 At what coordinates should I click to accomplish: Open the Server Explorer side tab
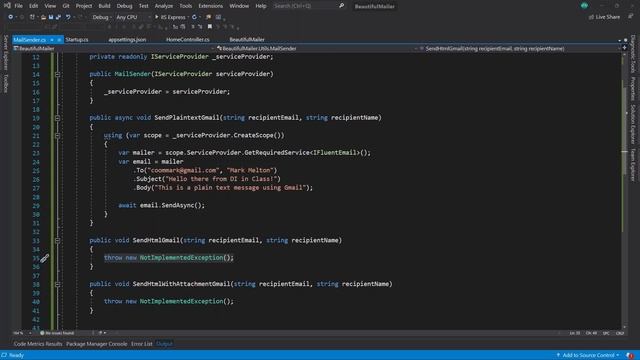(5, 52)
